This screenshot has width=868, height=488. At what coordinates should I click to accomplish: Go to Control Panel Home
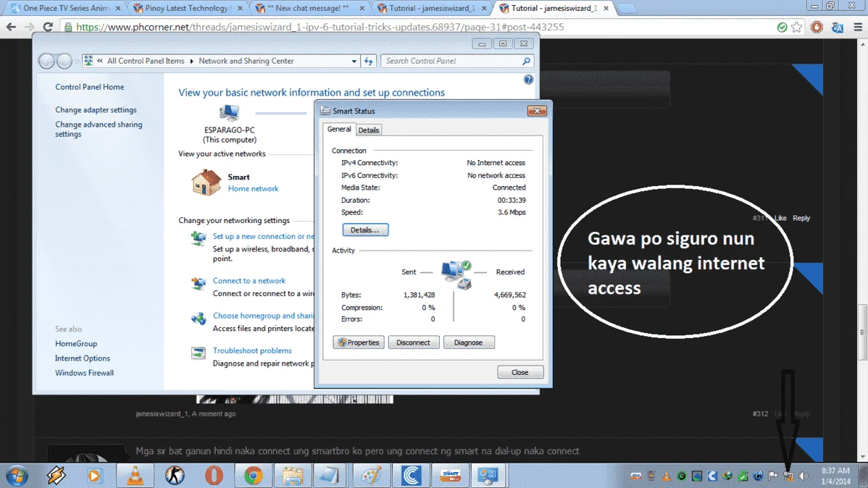click(x=90, y=87)
